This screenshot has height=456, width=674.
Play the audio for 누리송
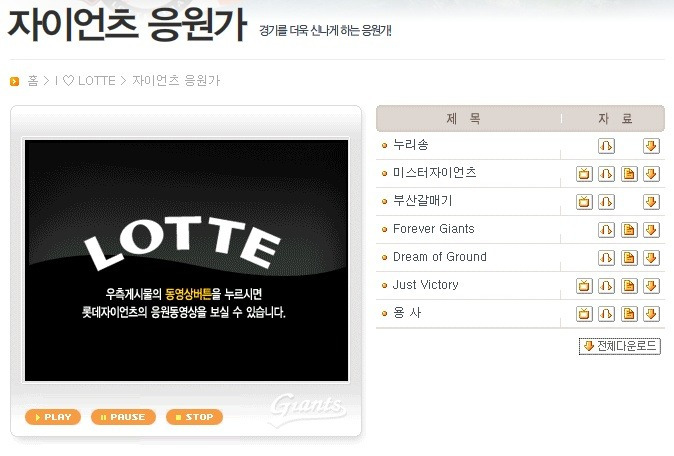[x=606, y=146]
